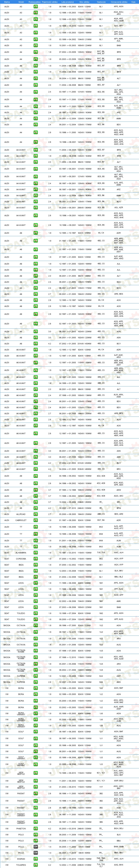Click petrol icon in Skoda Superb AWT row

(x=36, y=676)
